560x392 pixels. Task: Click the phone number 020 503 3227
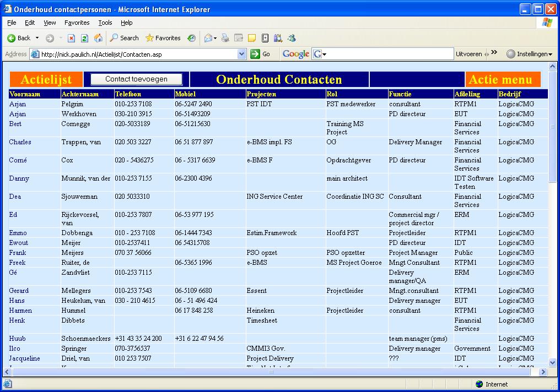click(133, 142)
